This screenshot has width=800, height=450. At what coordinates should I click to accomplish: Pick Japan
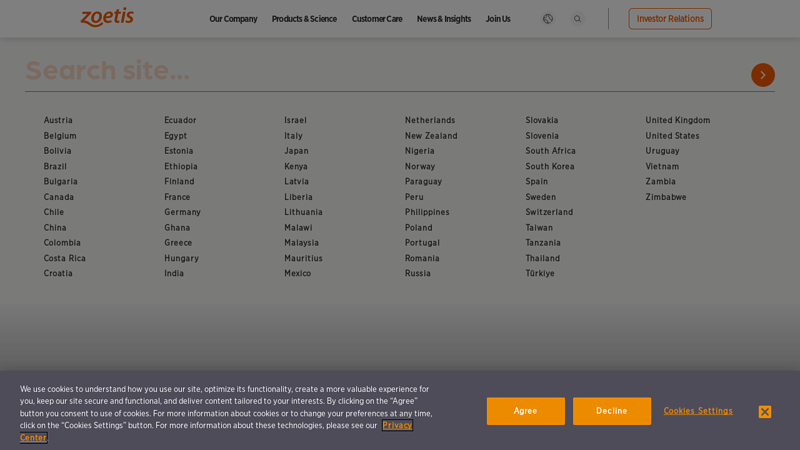[x=296, y=151]
